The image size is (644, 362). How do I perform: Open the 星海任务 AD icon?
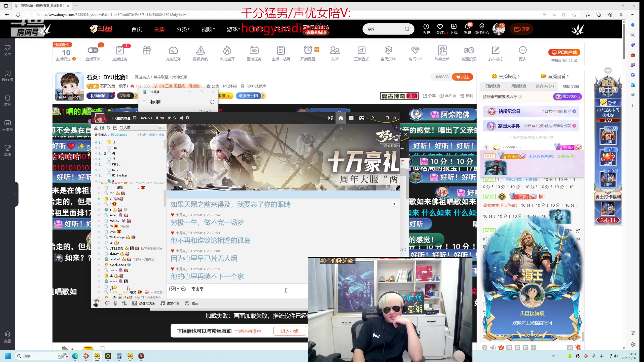tap(254, 51)
